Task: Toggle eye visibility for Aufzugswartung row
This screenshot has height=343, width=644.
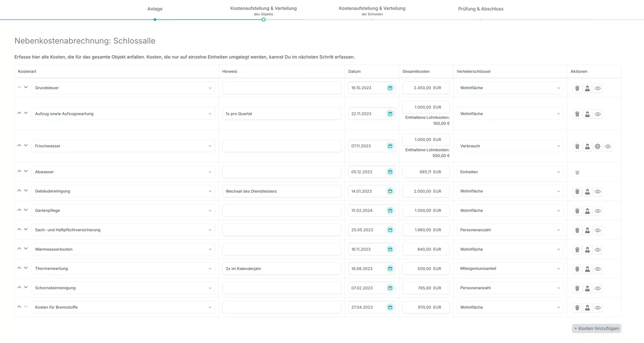Action: [x=598, y=114]
